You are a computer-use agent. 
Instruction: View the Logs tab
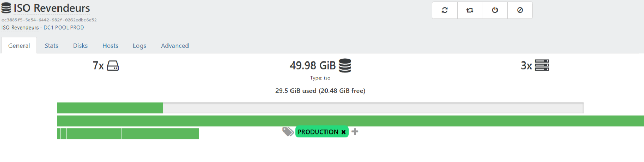[139, 46]
